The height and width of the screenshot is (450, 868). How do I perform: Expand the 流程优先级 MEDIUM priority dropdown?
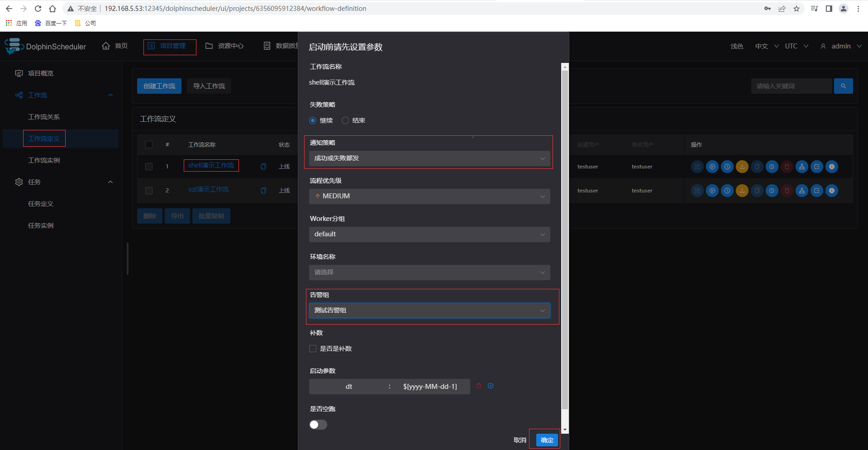pyautogui.click(x=429, y=196)
